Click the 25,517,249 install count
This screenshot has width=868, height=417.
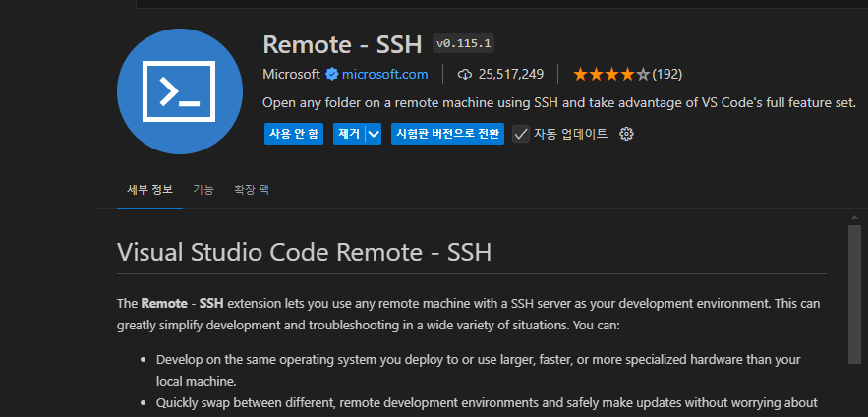point(511,74)
